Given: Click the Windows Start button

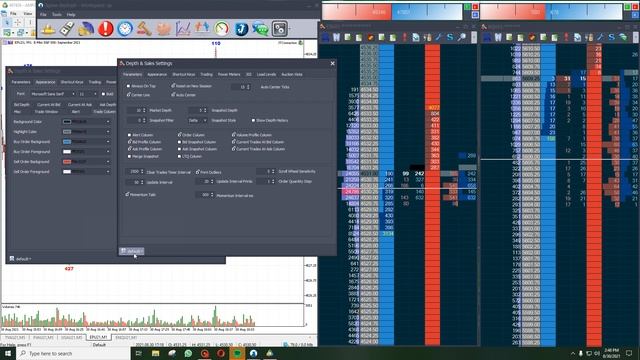Looking at the screenshot, I should (x=7, y=353).
